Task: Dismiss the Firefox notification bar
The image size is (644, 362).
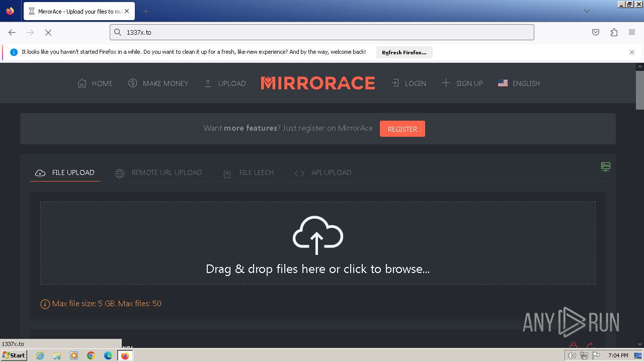Action: pos(632,52)
